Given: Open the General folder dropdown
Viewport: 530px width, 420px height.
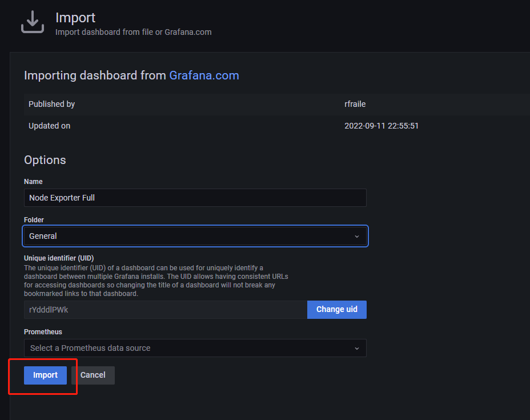Looking at the screenshot, I should click(188, 236).
